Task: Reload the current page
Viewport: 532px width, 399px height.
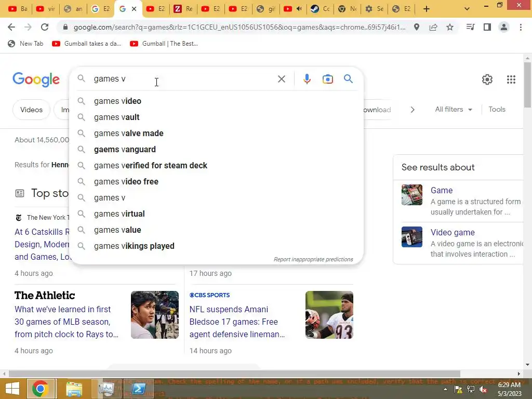Action: click(45, 27)
